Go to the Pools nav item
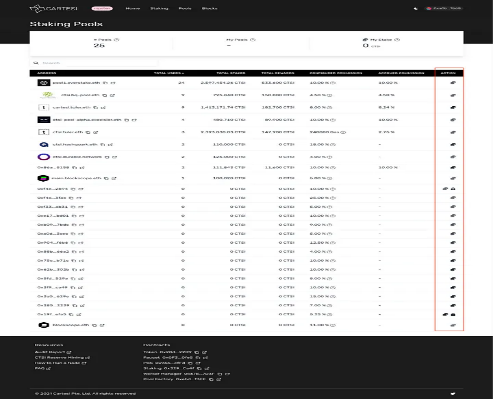493x399 pixels. coord(185,8)
